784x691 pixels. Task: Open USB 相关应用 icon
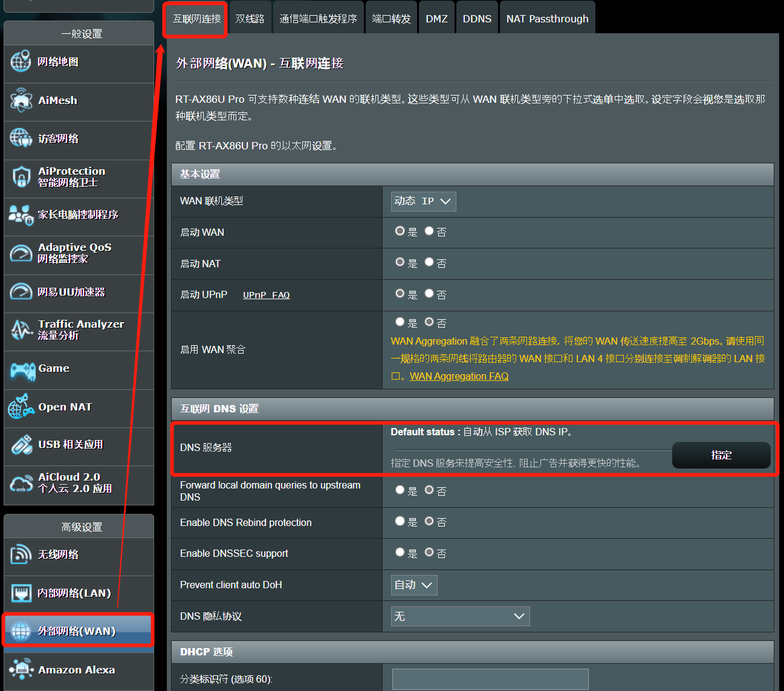(x=22, y=444)
